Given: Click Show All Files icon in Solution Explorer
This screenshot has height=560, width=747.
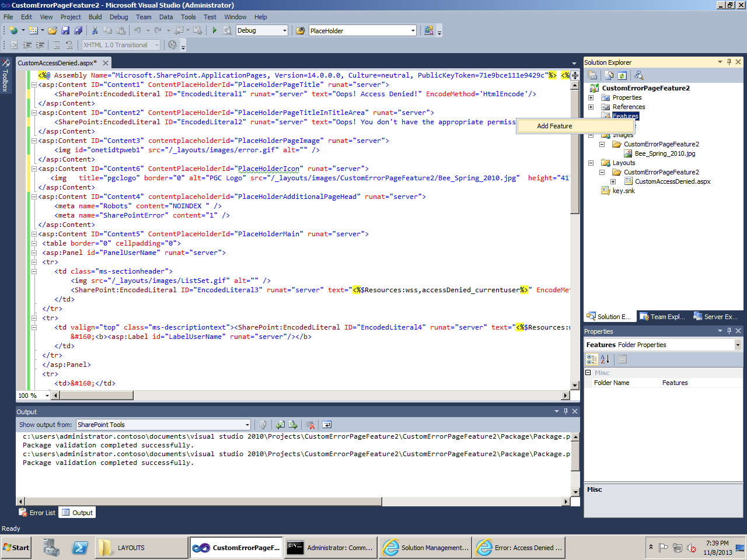Looking at the screenshot, I should 609,75.
